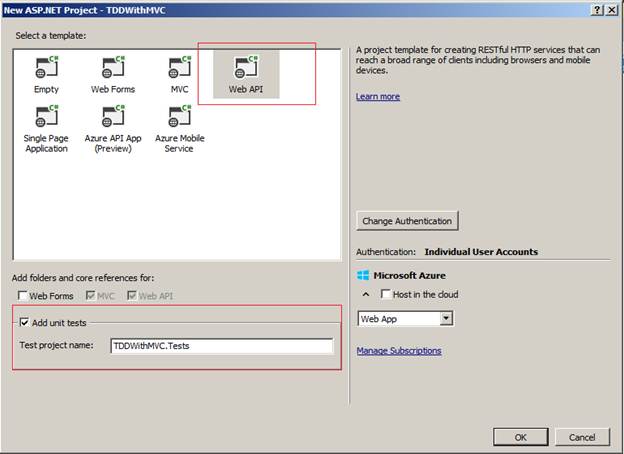Collapse the Microsoft Azure section chevron

tap(366, 294)
